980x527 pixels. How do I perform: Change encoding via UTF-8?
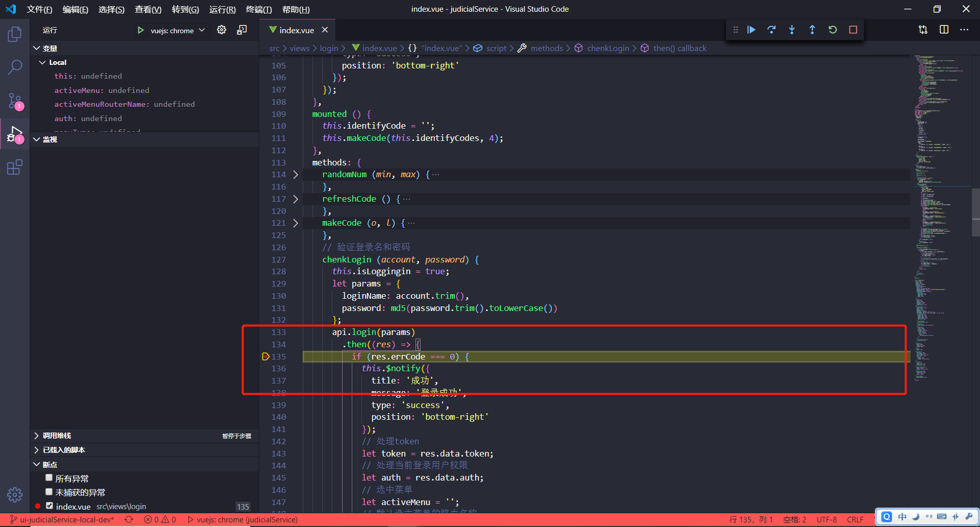point(826,520)
